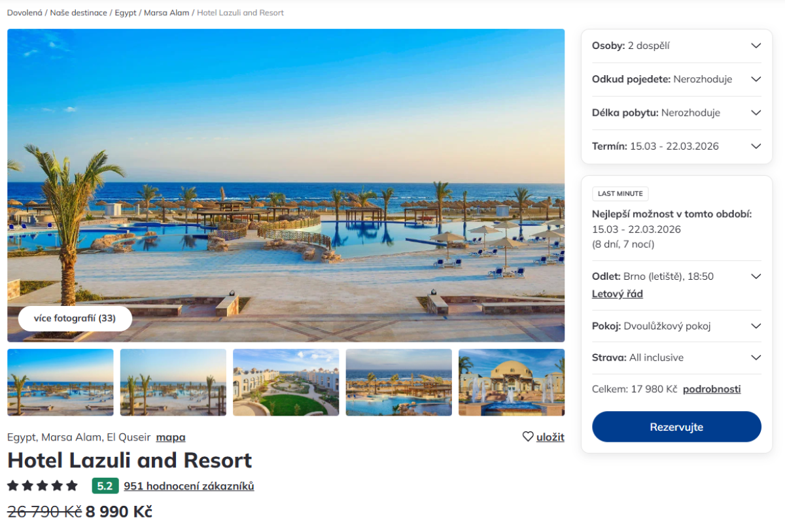This screenshot has height=532, width=785.
Task: Expand the Délka pobytu selector
Action: 676,112
